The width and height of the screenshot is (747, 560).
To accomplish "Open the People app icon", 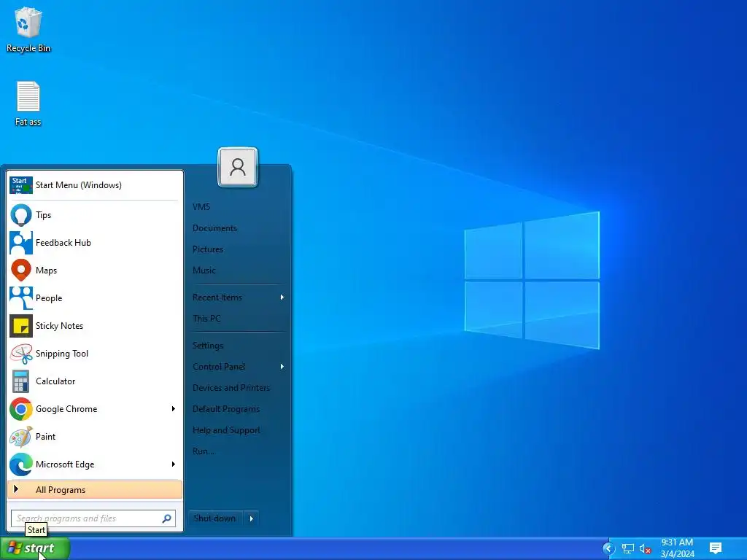I will pos(21,298).
